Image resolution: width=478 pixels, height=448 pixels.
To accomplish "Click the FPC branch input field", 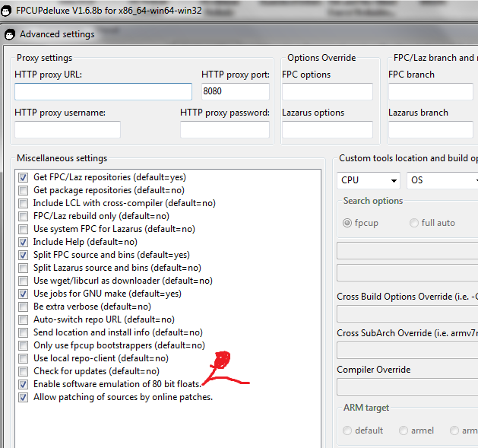I will click(431, 91).
